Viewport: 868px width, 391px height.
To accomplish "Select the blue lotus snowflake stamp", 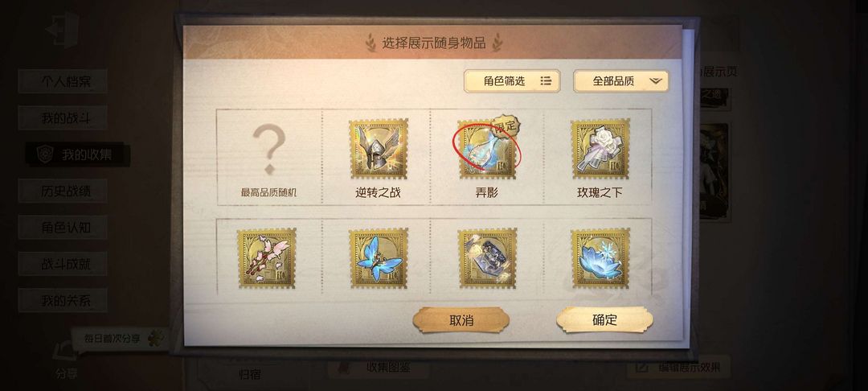I will coord(600,258).
